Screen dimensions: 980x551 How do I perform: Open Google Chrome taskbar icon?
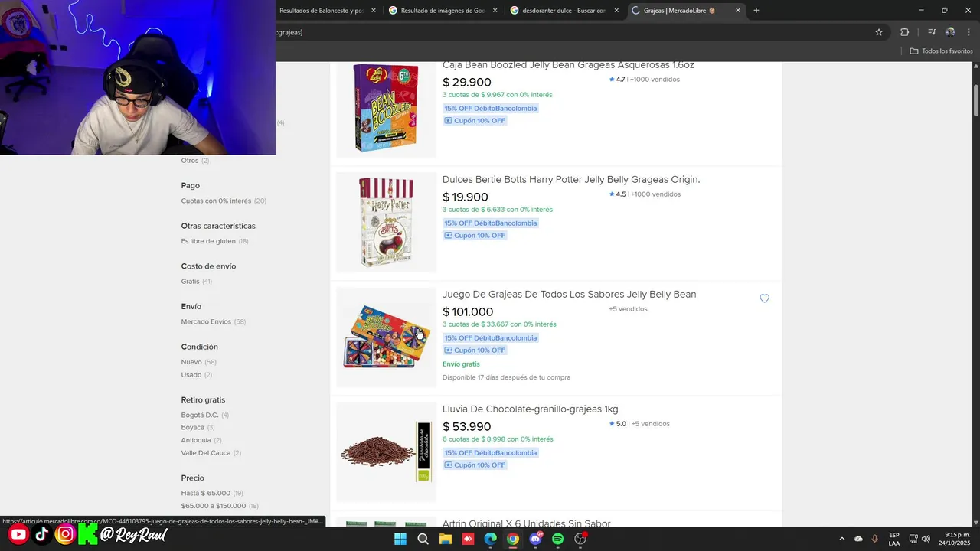(513, 539)
